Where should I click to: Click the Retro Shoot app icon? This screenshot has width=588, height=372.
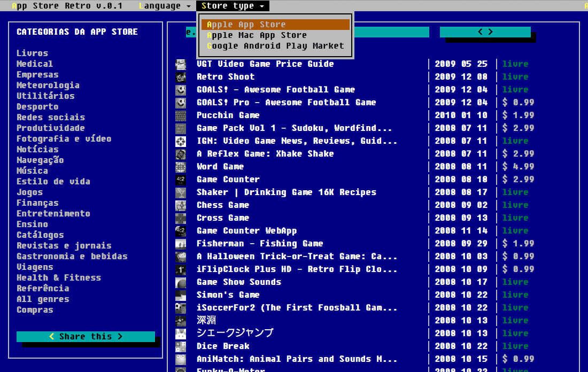point(181,77)
